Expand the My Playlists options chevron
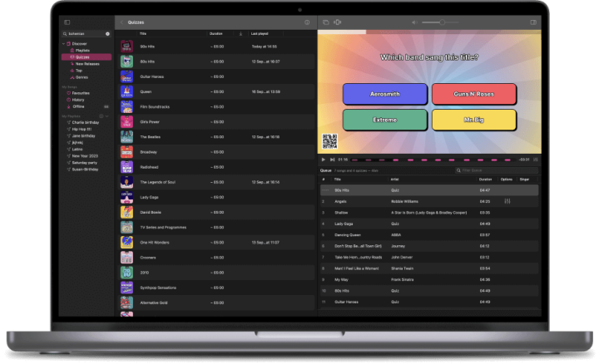Screen dimensions: 599x364 pyautogui.click(x=106, y=116)
